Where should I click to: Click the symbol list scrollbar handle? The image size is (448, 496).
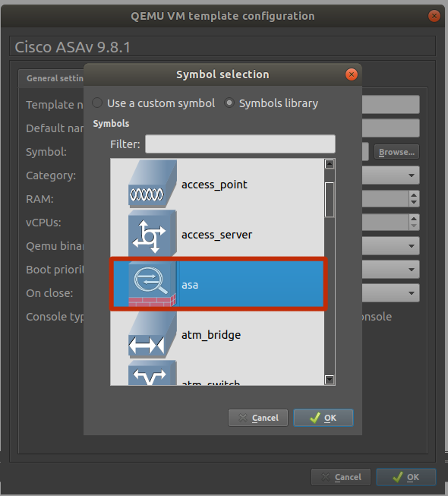[x=330, y=200]
